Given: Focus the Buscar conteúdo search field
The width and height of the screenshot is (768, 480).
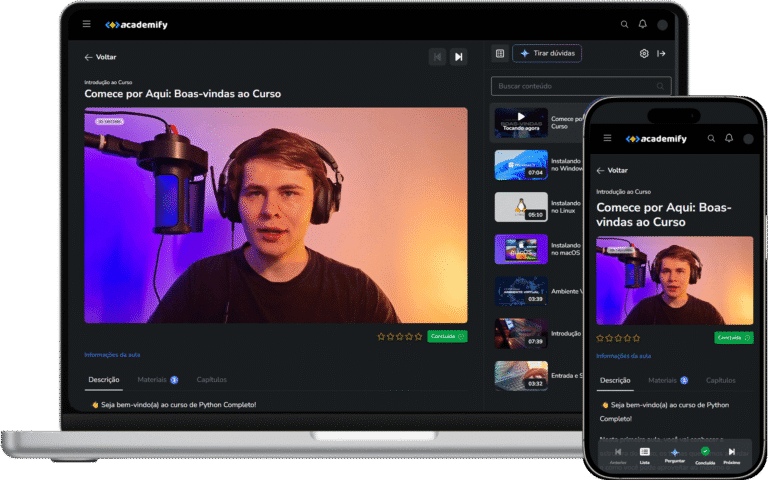Looking at the screenshot, I should [x=580, y=87].
